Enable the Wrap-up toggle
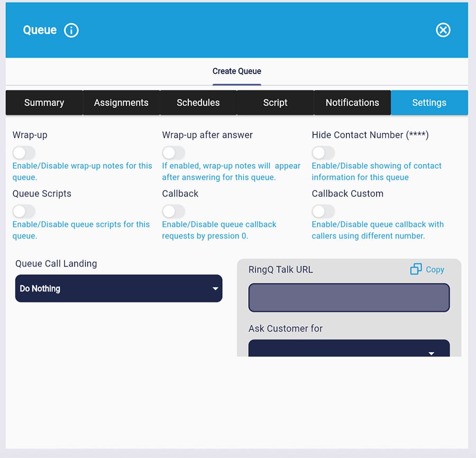476x458 pixels. click(24, 153)
